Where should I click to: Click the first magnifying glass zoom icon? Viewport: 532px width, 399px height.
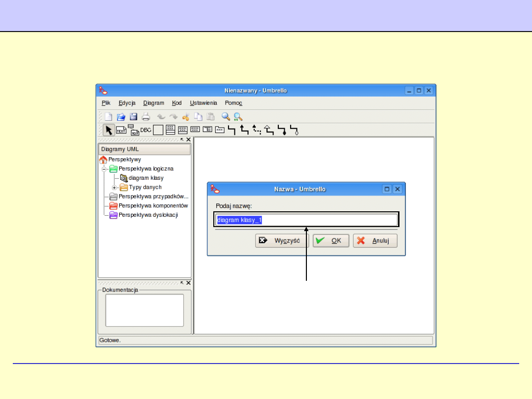click(x=226, y=117)
